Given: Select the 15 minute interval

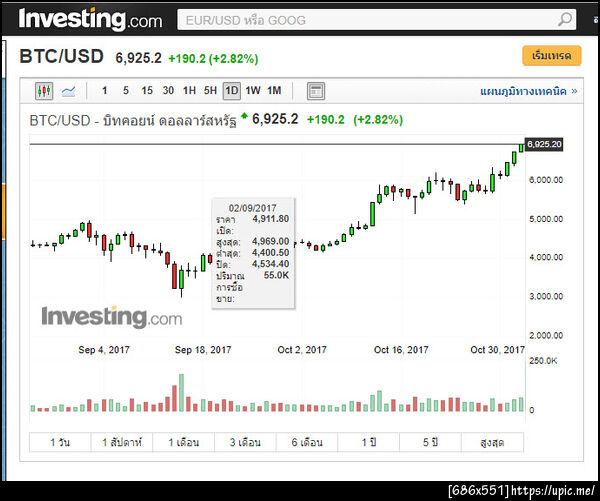Looking at the screenshot, I should click(x=147, y=91).
